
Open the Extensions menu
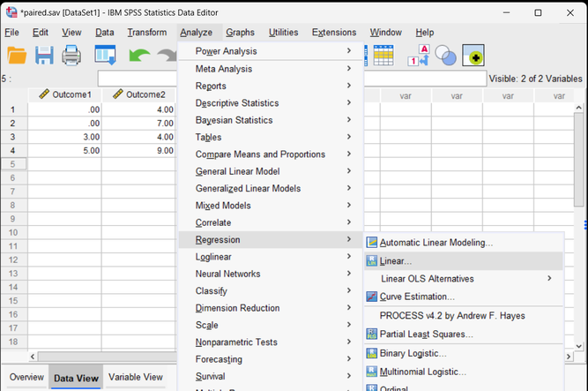click(x=334, y=33)
